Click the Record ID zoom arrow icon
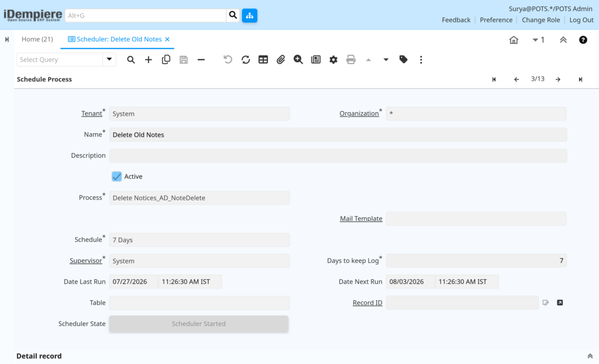The image size is (599, 364). pyautogui.click(x=560, y=303)
